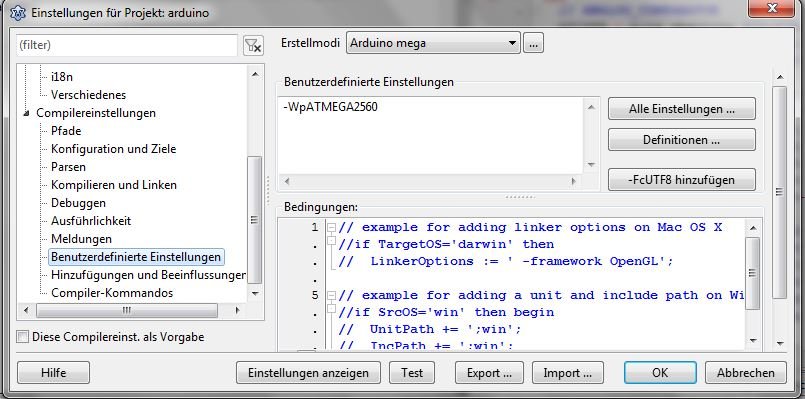Click the Test button
The height and width of the screenshot is (399, 805).
[412, 373]
